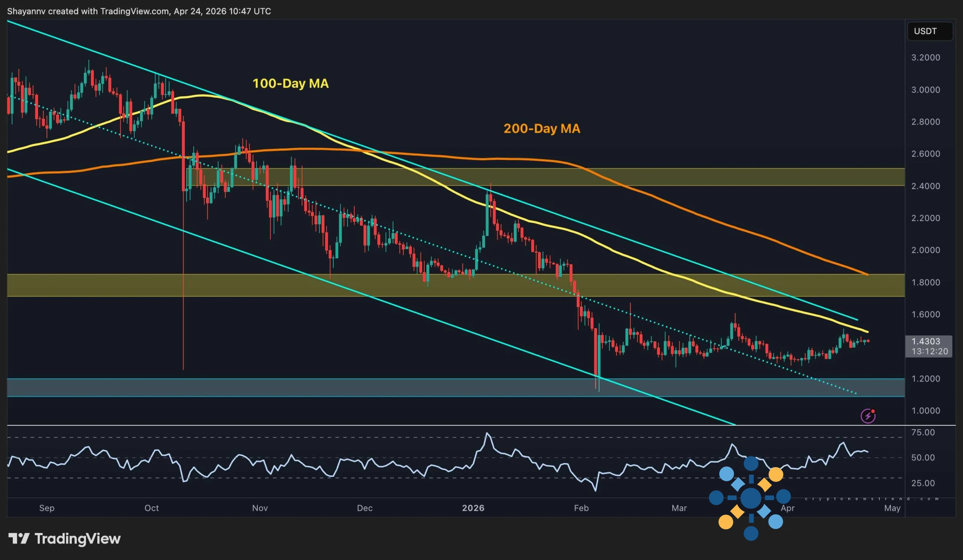Click the blue and orange cryptonewstrend logo
The image size is (963, 560).
pyautogui.click(x=750, y=498)
